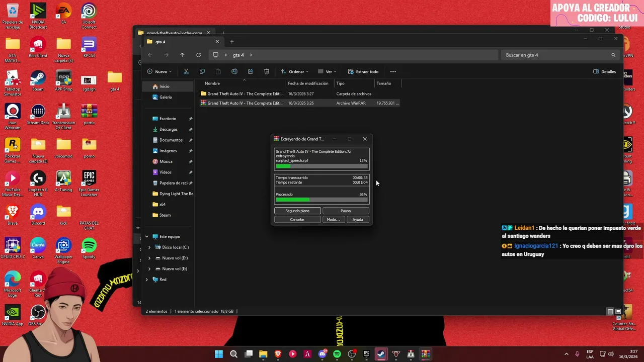
Task: Add a new Explorer tab with plus
Action: pos(232,42)
